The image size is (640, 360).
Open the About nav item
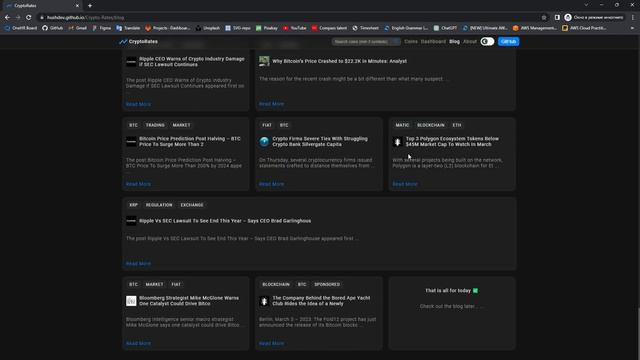(470, 42)
